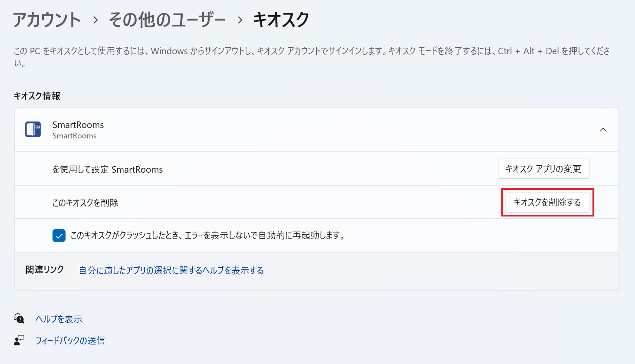Click the キオスク情報 section heading
Viewport: 635px width, 364px height.
37,96
